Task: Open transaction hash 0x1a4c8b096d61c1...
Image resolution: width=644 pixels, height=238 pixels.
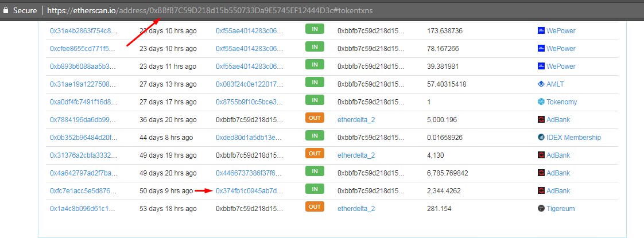Action: pyautogui.click(x=83, y=209)
